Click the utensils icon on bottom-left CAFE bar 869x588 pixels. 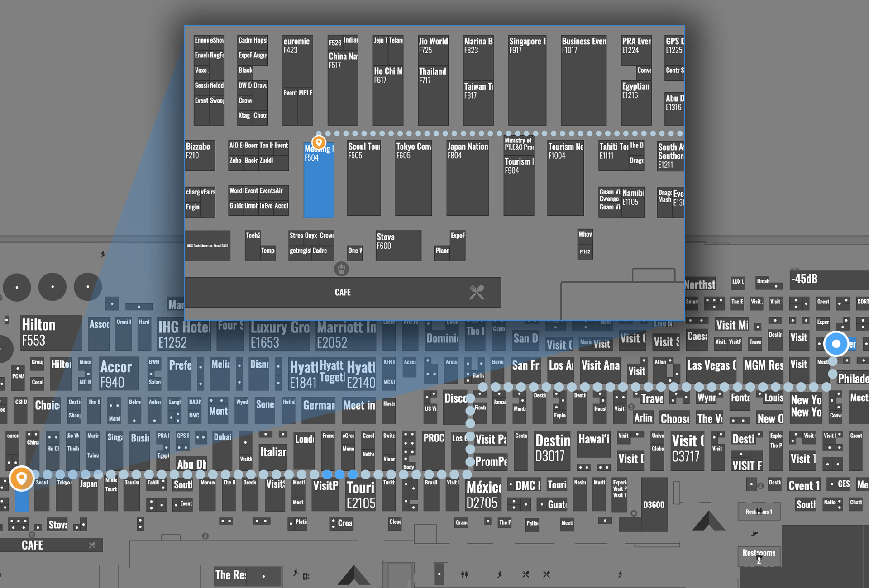tap(92, 545)
